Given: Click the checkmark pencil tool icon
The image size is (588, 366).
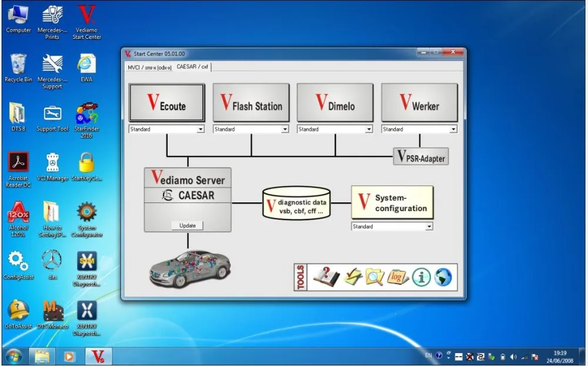Looking at the screenshot, I should (x=353, y=277).
